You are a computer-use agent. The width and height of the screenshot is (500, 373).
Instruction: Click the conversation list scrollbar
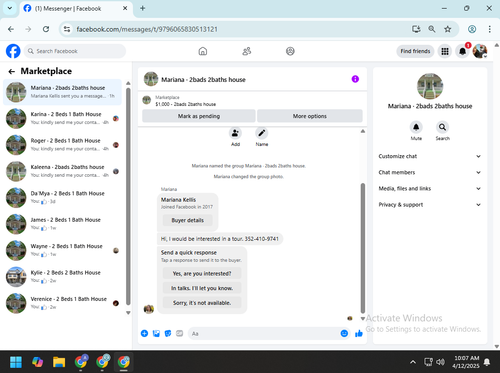[x=128, y=197]
